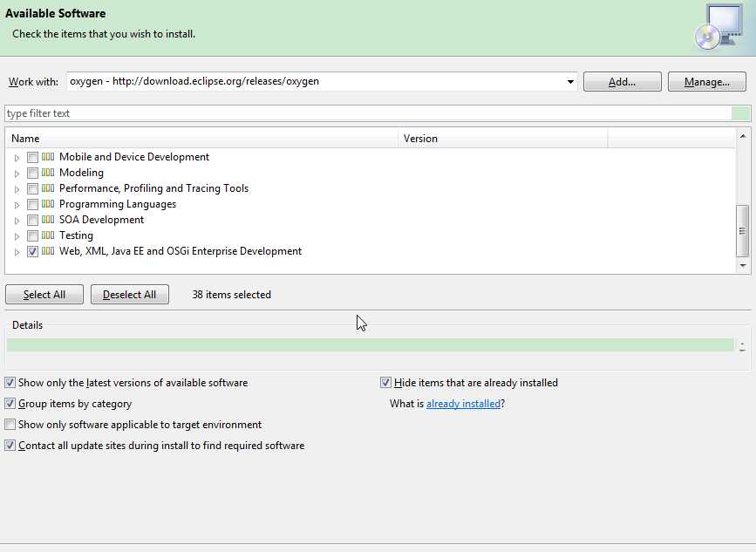The image size is (756, 552).
Task: Click the Performance, Profiling and Tracing Tools category icon
Action: tap(48, 188)
